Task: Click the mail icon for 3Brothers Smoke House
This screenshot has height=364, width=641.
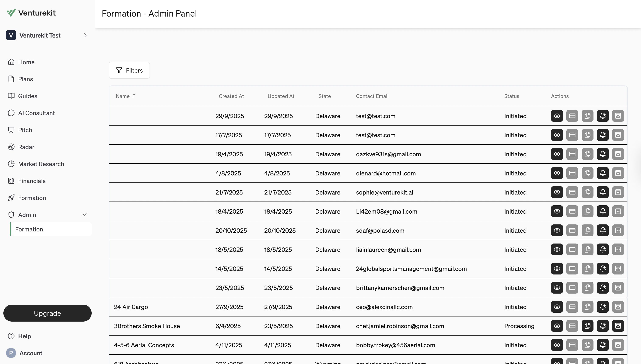Action: 618,326
